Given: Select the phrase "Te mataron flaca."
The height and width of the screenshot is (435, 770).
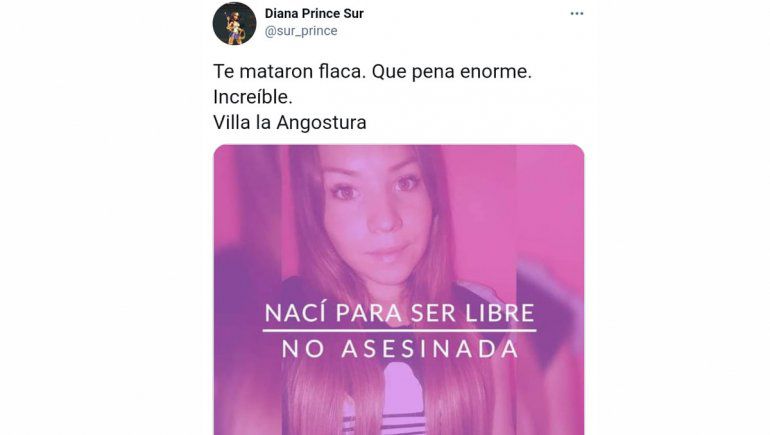Looking at the screenshot, I should [290, 72].
